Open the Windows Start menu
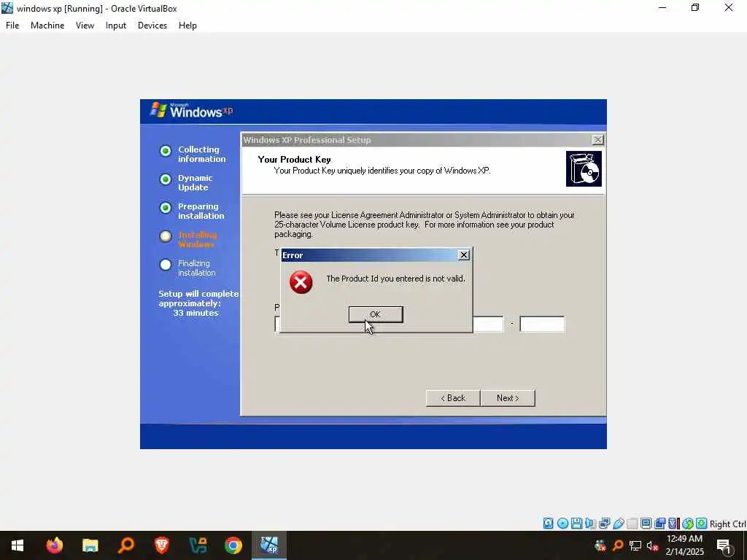 click(18, 545)
